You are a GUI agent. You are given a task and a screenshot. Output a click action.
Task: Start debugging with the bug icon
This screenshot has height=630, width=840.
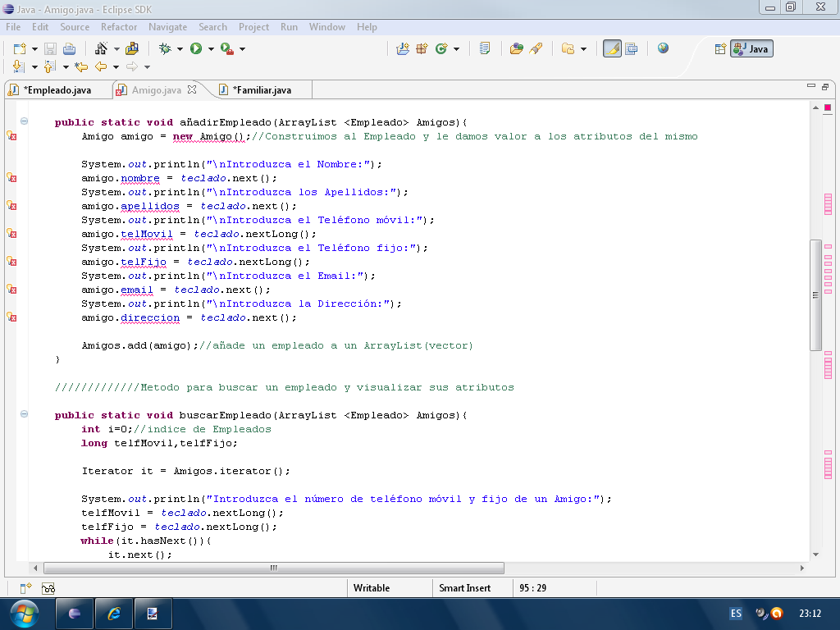point(165,48)
